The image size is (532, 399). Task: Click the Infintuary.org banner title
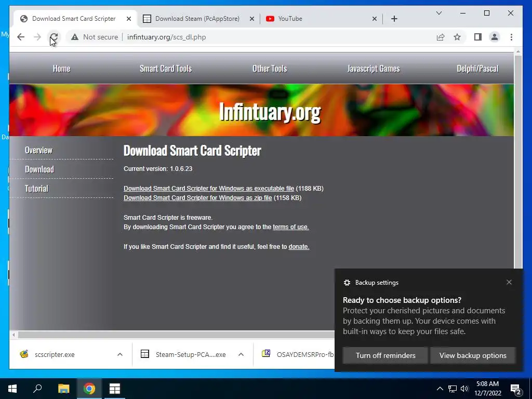tap(270, 112)
